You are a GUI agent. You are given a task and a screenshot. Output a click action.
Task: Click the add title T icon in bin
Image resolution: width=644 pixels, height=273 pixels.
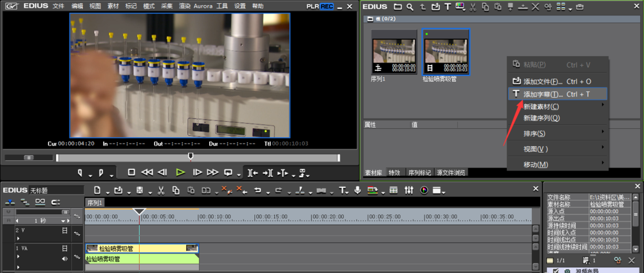tap(448, 7)
